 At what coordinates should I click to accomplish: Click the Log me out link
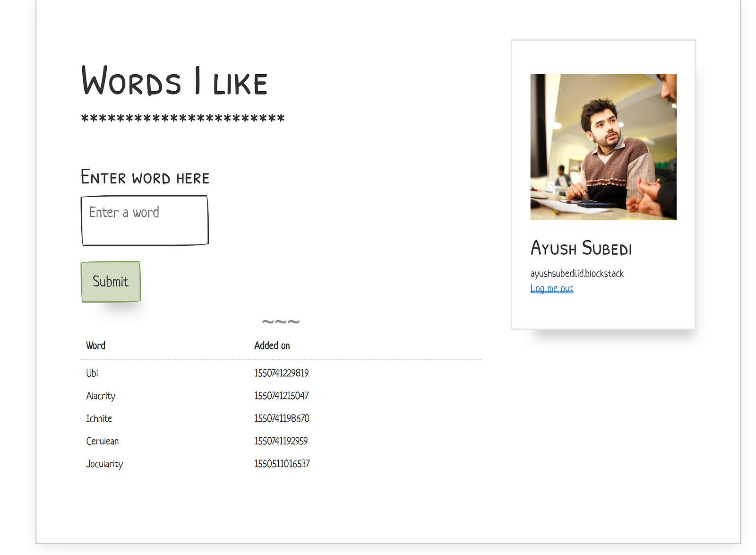pos(551,288)
